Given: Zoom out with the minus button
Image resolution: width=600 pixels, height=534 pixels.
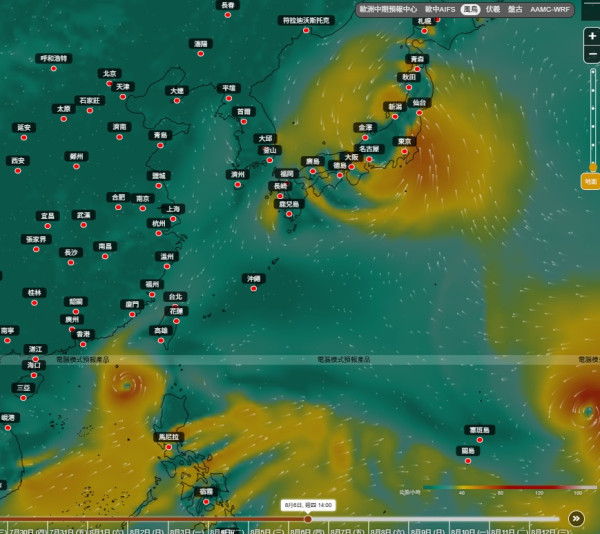Looking at the screenshot, I should pyautogui.click(x=592, y=54).
